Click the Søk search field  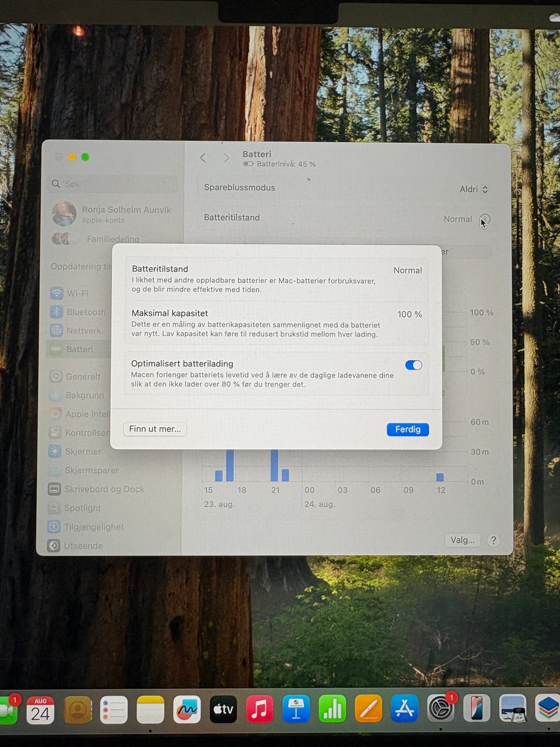click(113, 184)
